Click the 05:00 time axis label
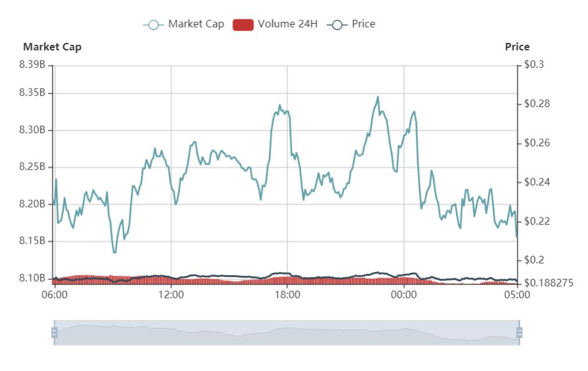The image size is (588, 371). click(517, 295)
